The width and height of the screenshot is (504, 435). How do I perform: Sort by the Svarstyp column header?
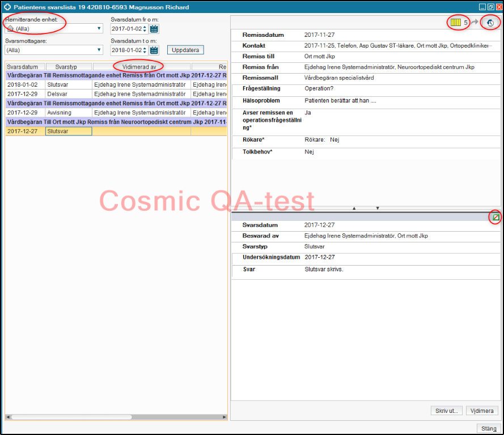(69, 67)
